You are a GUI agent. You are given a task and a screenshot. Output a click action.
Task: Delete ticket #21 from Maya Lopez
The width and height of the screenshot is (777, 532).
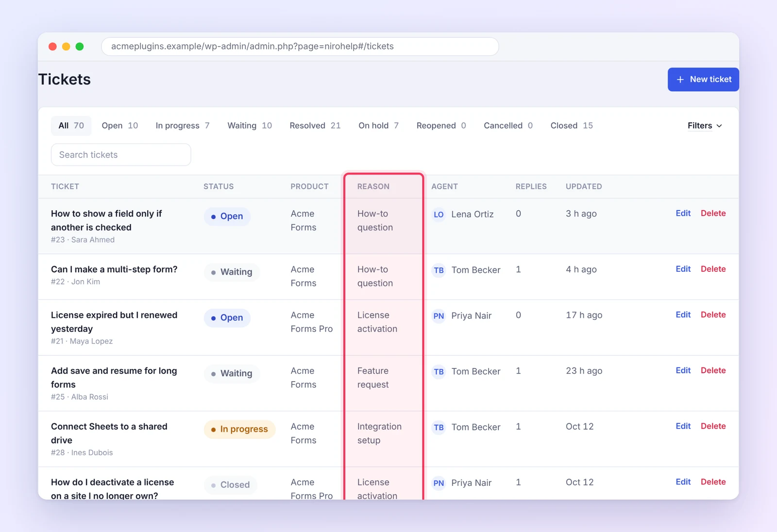pos(713,315)
